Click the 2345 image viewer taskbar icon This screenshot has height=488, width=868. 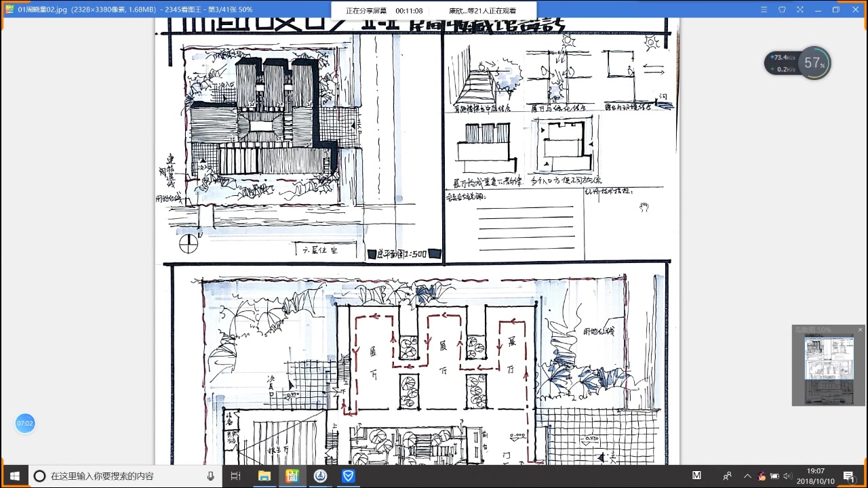point(292,476)
